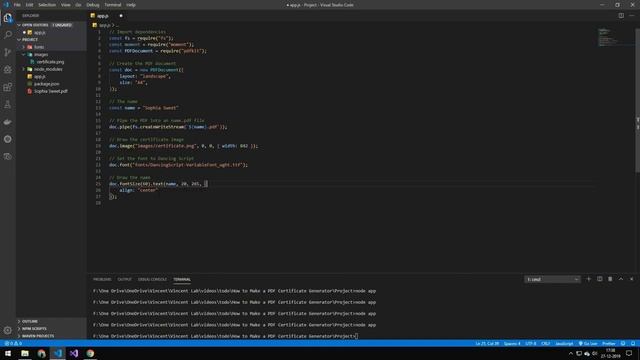Switch to the Problems panel tab
The height and width of the screenshot is (360, 640).
pyautogui.click(x=102, y=280)
